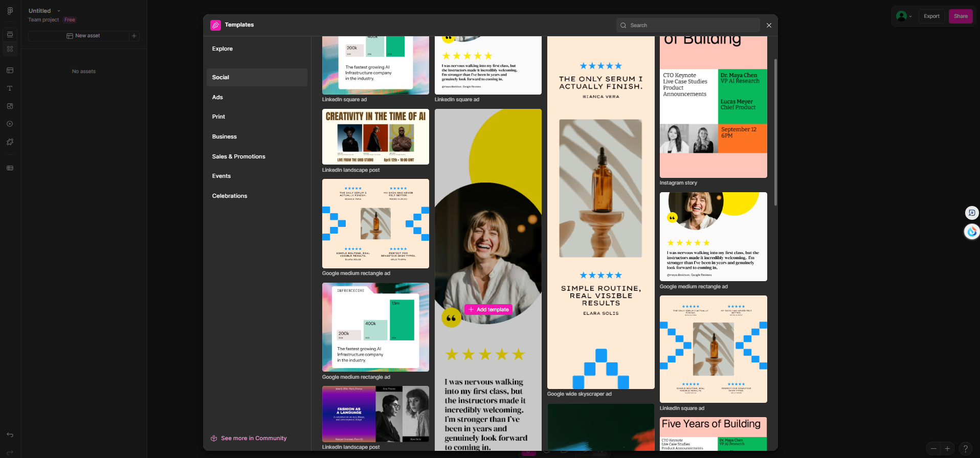
Task: Click the Redo arrow icon
Action: coord(10,453)
